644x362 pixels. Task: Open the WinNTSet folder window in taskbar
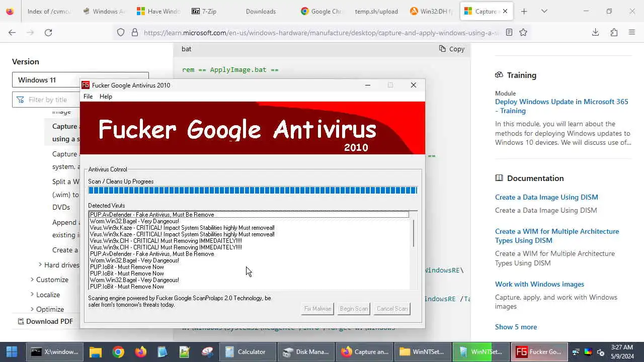(x=423, y=352)
